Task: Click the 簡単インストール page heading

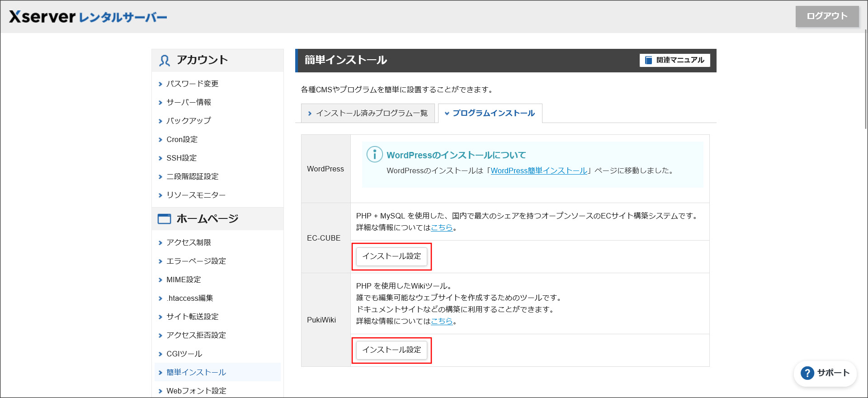Action: click(346, 60)
